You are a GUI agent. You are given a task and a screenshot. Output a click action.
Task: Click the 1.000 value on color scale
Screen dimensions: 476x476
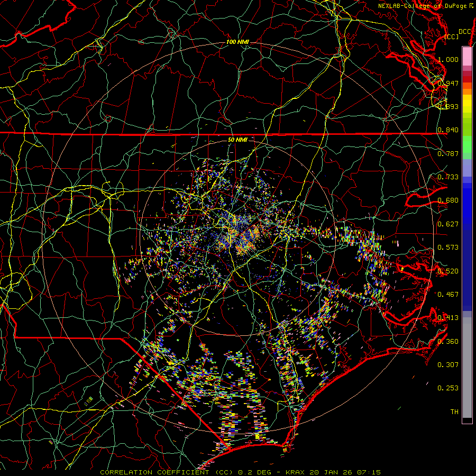point(448,59)
